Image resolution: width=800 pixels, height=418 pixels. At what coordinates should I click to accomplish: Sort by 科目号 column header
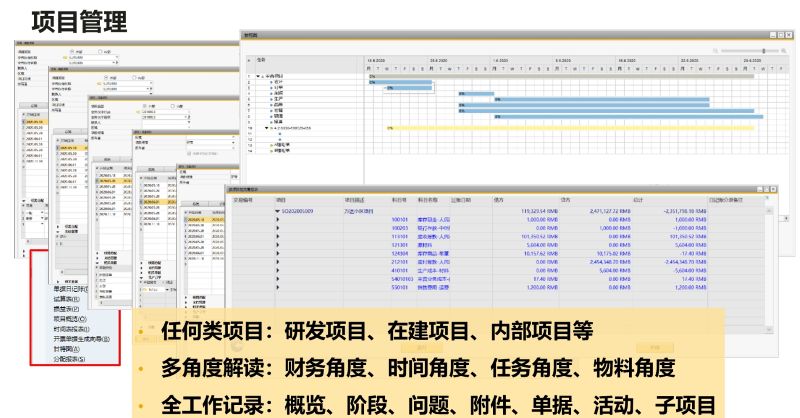[399, 200]
